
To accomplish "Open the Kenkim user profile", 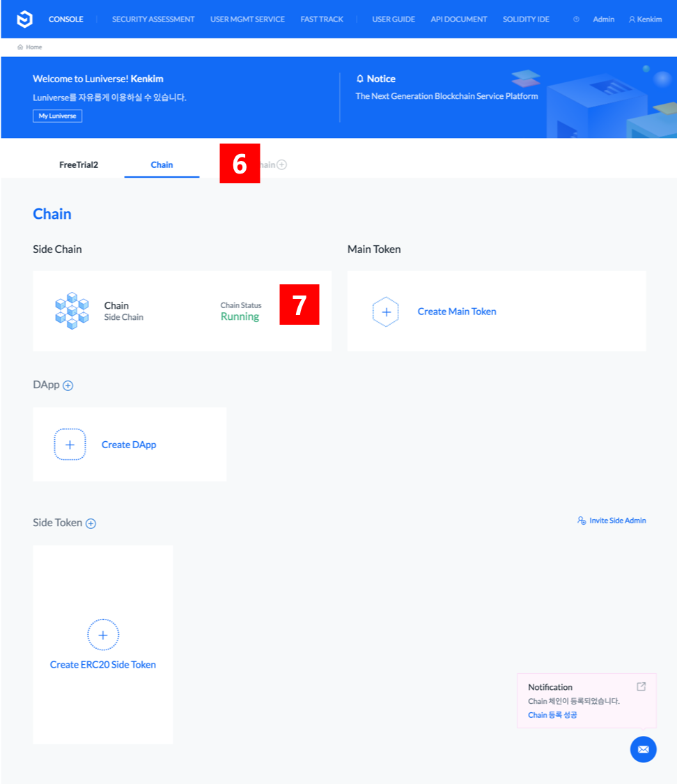I will pos(646,19).
